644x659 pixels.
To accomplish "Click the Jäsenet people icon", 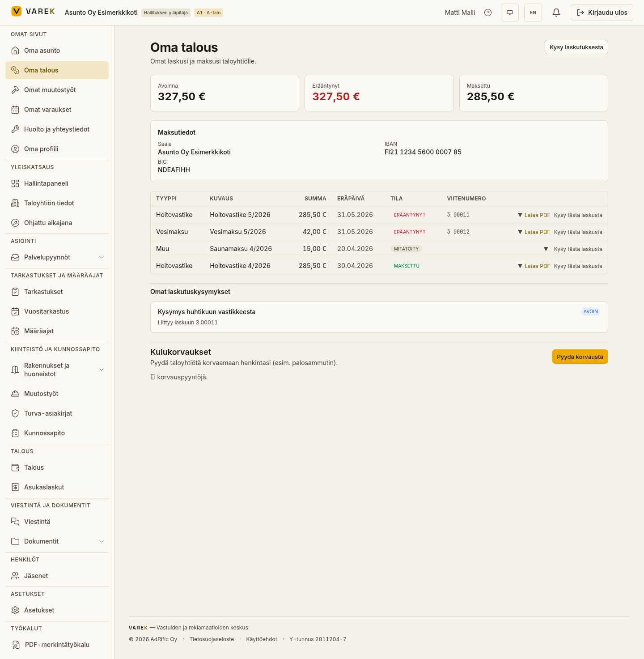I will point(15,576).
